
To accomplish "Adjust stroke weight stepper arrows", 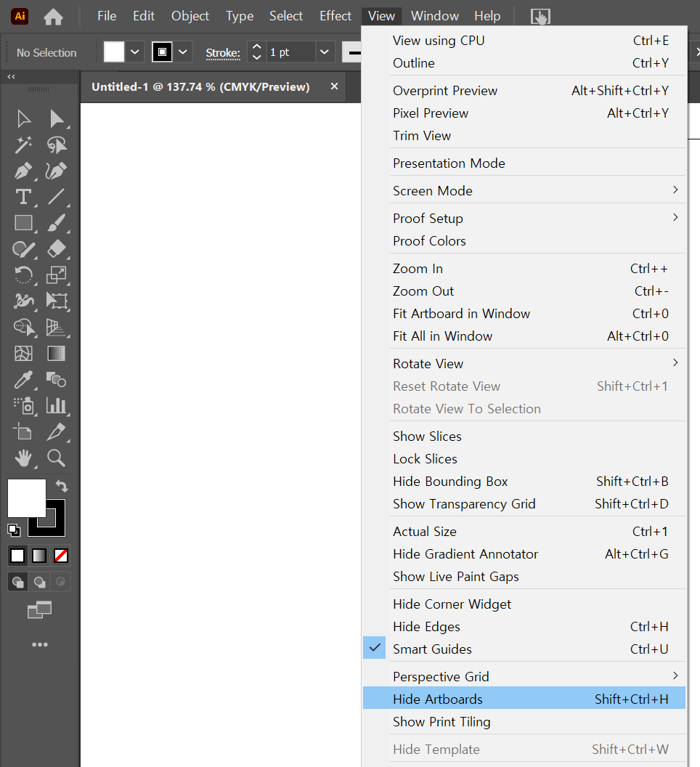I will 257,52.
